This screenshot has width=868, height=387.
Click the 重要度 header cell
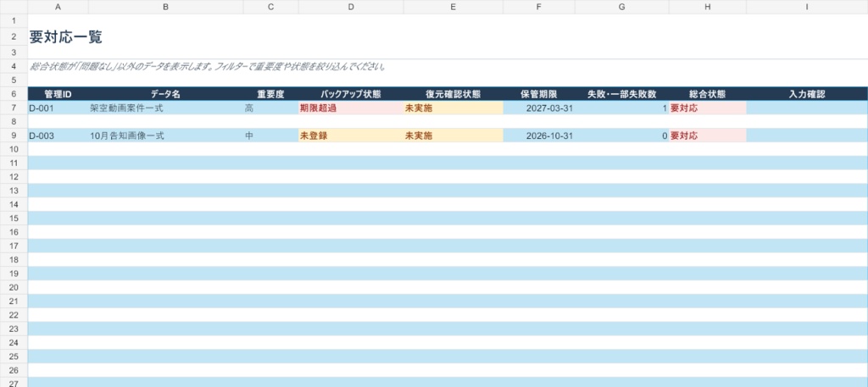point(270,94)
